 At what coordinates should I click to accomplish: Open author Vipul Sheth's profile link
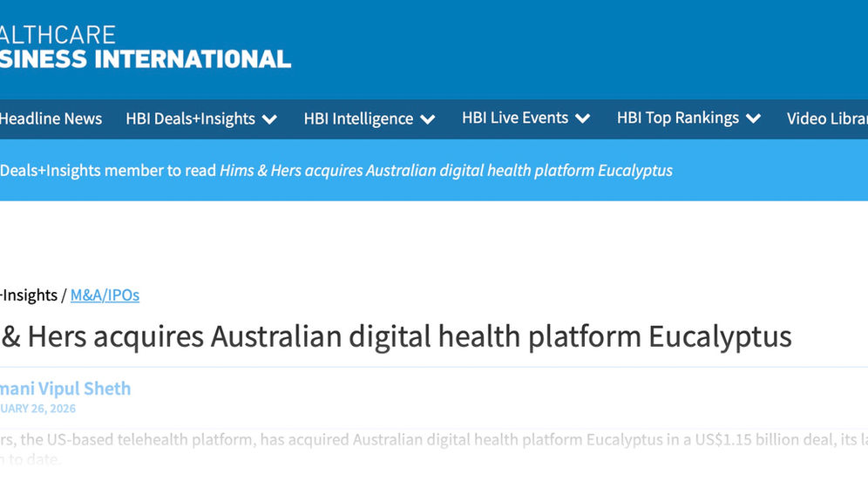65,389
